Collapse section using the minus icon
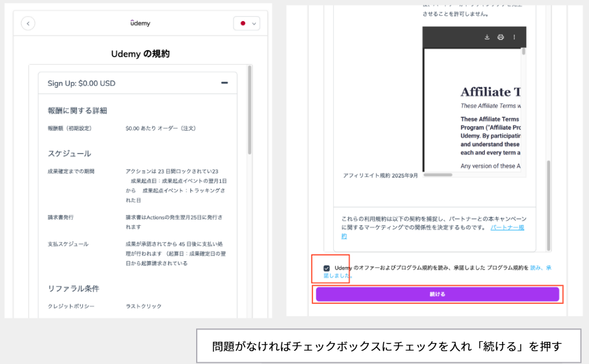The height and width of the screenshot is (364, 589). click(x=224, y=83)
